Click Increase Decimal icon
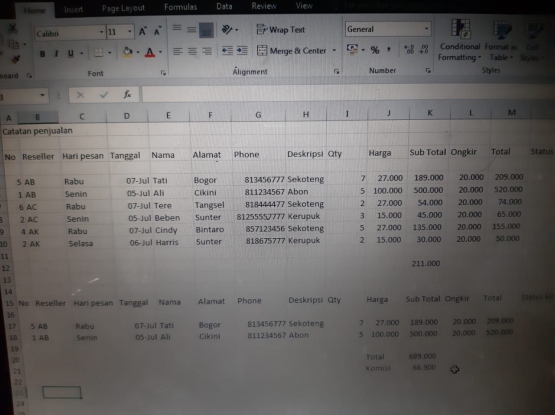 click(x=409, y=49)
